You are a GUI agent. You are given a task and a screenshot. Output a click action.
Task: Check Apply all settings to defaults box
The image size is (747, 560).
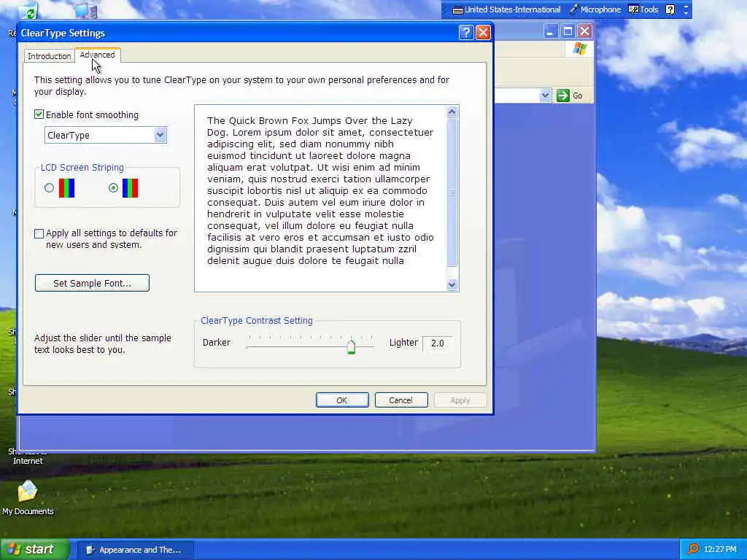click(39, 233)
